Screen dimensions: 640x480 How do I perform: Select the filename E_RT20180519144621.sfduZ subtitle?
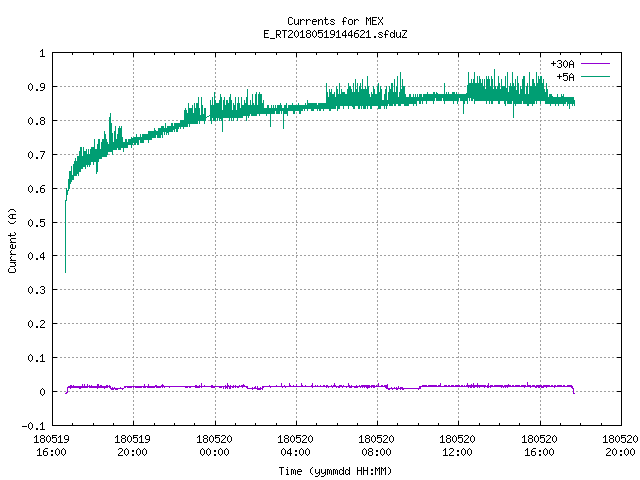[x=335, y=34]
